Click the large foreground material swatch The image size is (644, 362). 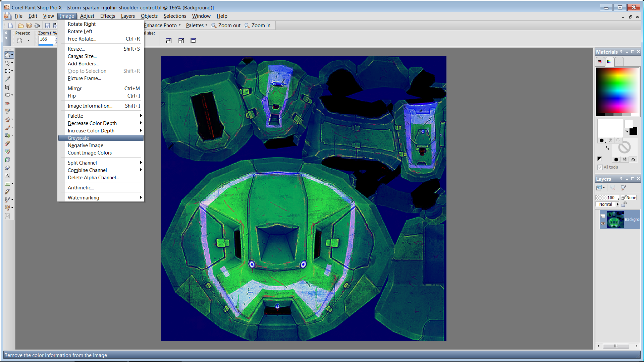[610, 128]
